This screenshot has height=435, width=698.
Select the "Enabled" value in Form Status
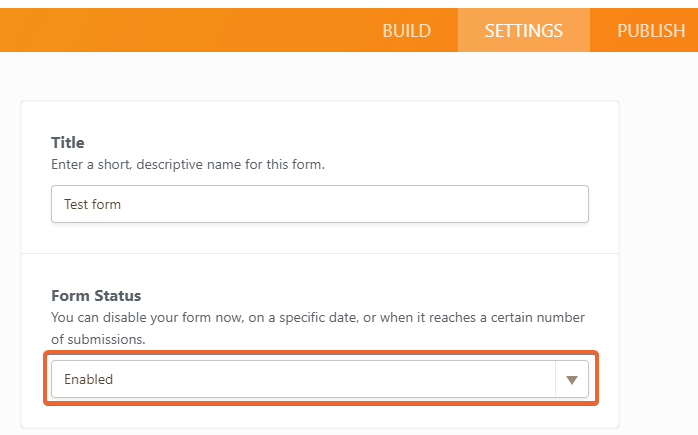coord(88,380)
